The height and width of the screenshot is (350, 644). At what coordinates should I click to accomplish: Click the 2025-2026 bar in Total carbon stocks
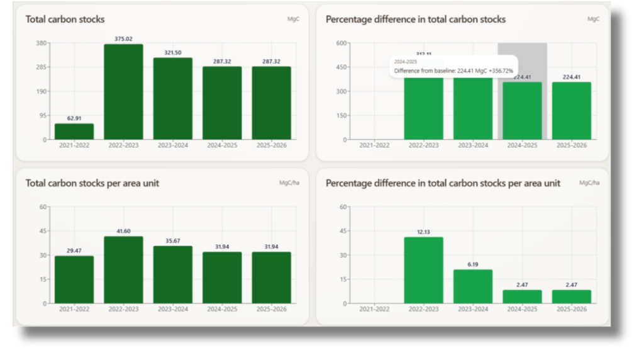pos(271,103)
